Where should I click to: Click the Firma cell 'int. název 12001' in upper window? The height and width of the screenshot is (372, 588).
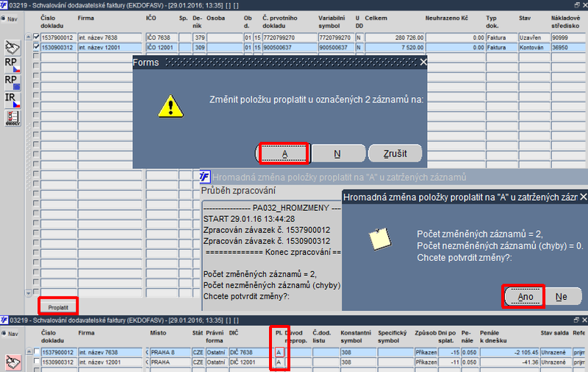point(110,47)
